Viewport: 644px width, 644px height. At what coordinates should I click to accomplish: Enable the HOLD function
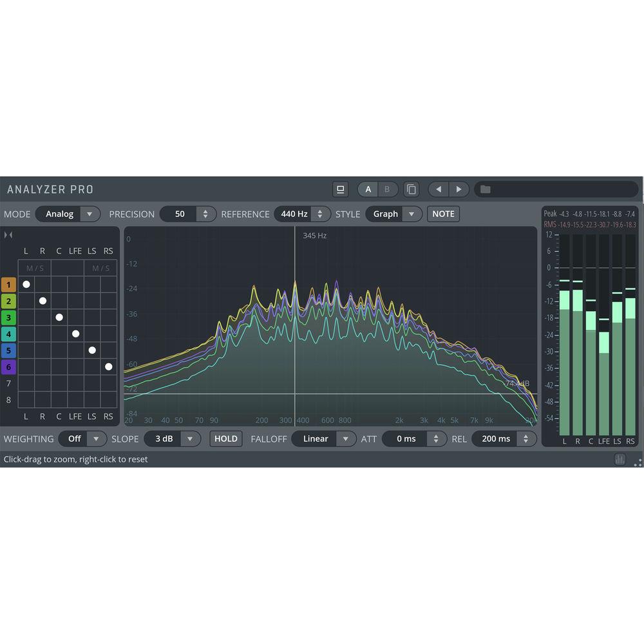(x=225, y=439)
